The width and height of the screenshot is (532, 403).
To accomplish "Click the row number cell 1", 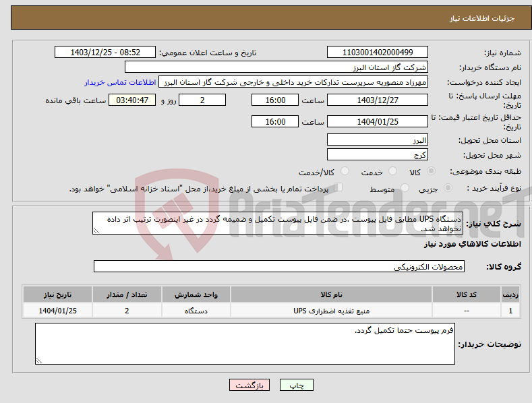I will (x=510, y=311).
